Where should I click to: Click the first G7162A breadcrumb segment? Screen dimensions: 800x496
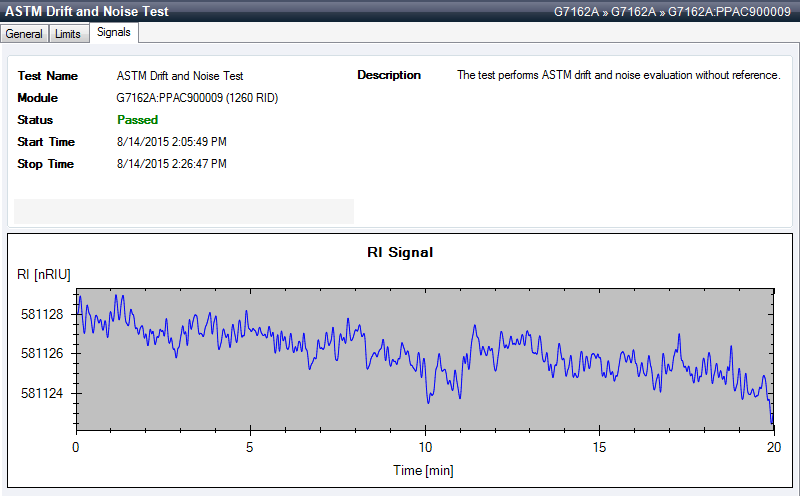(x=578, y=11)
